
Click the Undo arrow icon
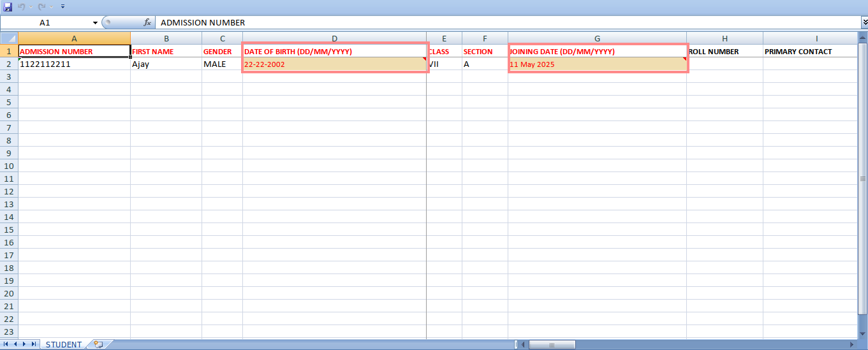click(20, 6)
